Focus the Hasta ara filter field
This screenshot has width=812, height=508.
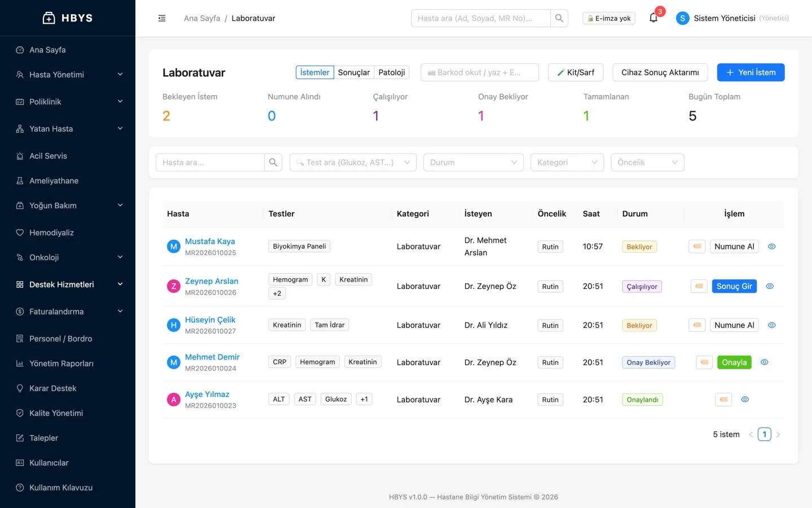(210, 163)
